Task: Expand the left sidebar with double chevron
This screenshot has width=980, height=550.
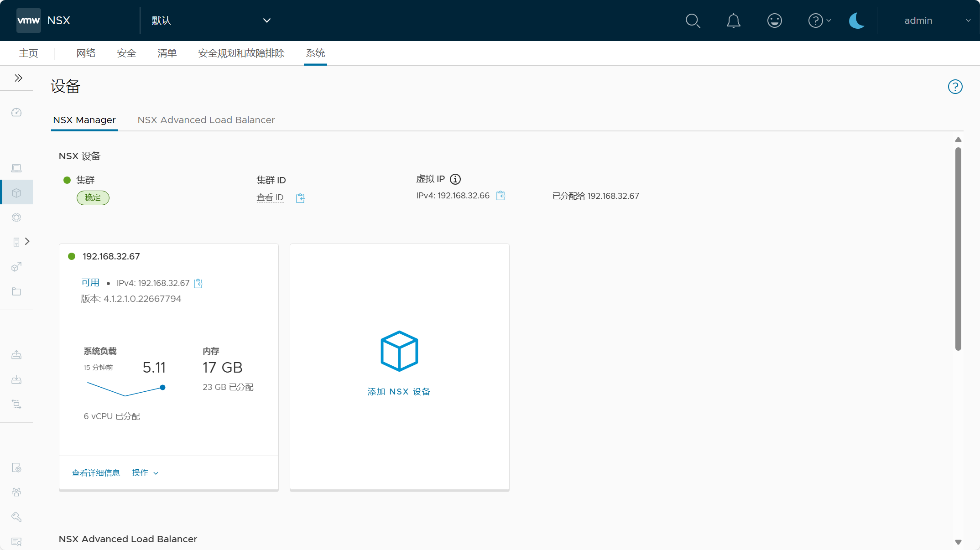Action: coord(18,78)
